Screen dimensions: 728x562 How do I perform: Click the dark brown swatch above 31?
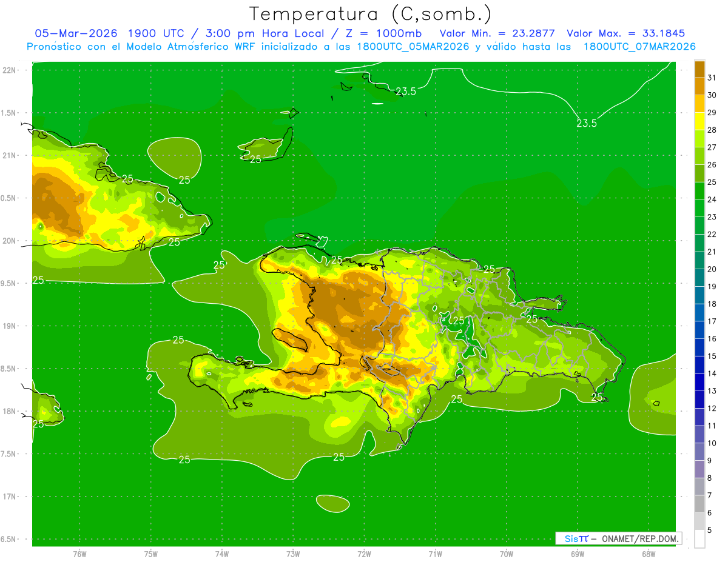click(699, 69)
